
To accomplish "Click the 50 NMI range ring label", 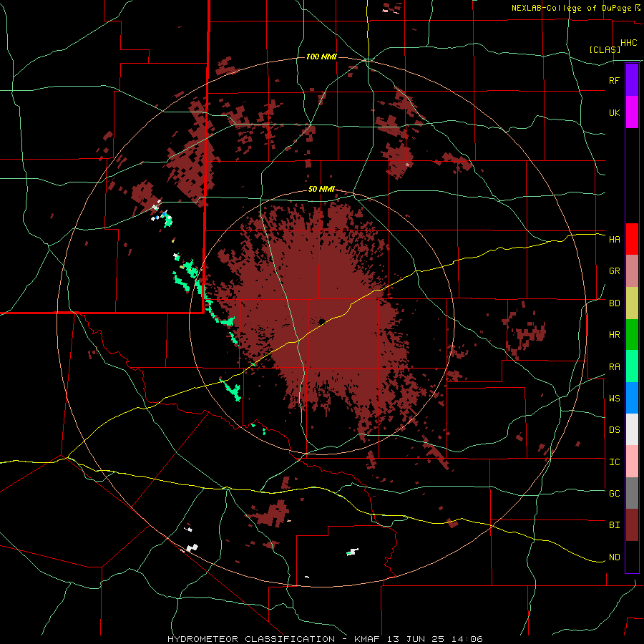I will 321,190.
